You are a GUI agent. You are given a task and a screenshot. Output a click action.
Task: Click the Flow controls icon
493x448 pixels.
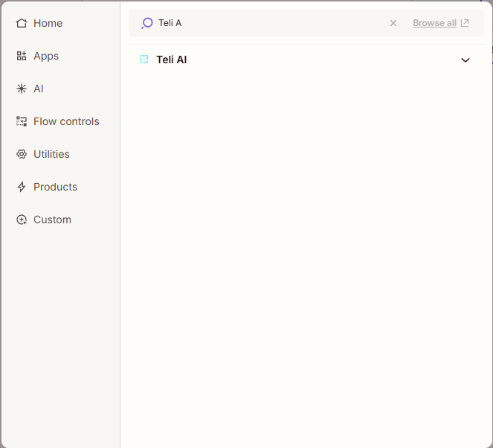[22, 121]
